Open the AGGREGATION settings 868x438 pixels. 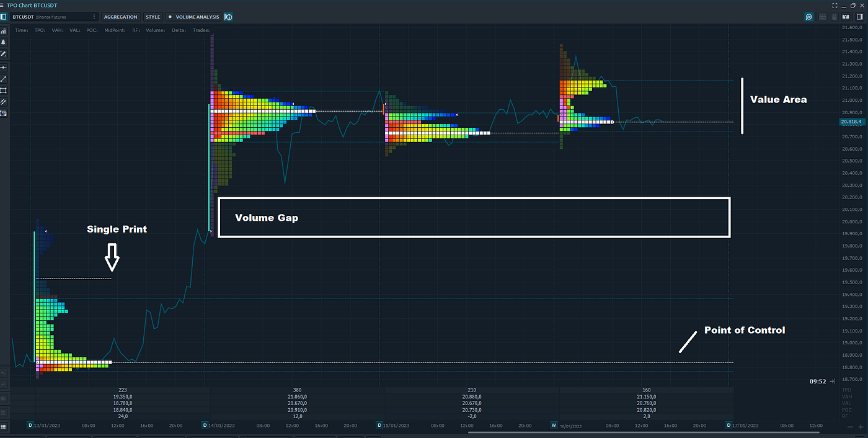pyautogui.click(x=121, y=17)
